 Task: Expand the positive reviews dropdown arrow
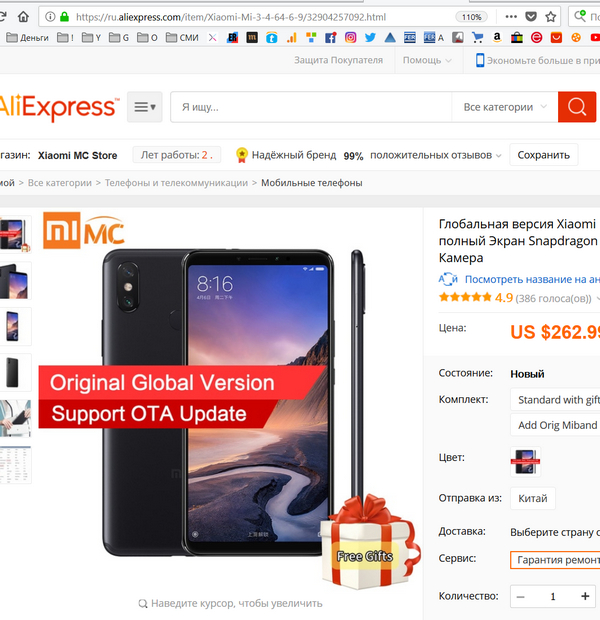click(498, 156)
